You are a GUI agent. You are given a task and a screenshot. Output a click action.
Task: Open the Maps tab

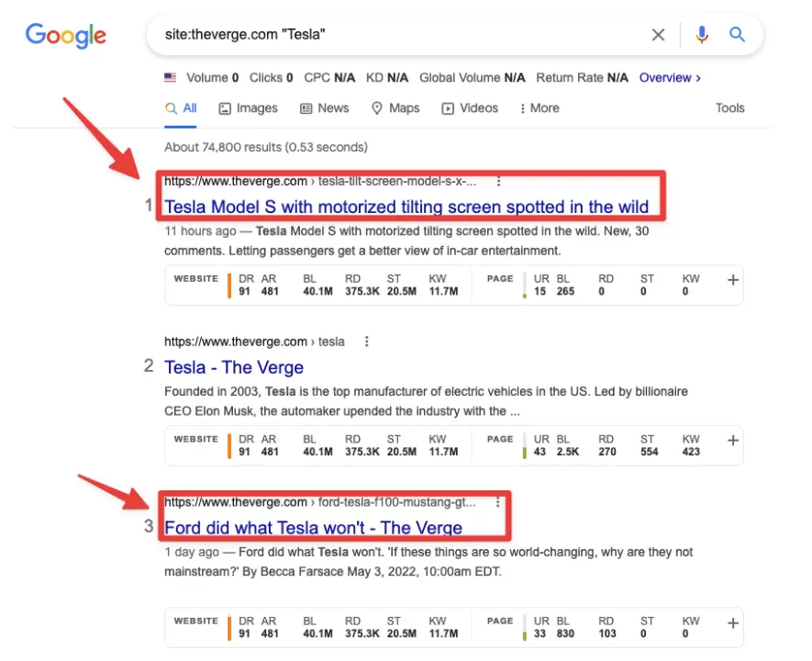tap(395, 108)
